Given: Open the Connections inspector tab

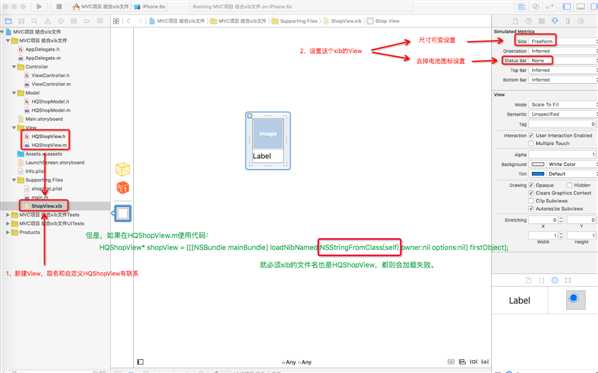Looking at the screenshot, I should click(581, 21).
